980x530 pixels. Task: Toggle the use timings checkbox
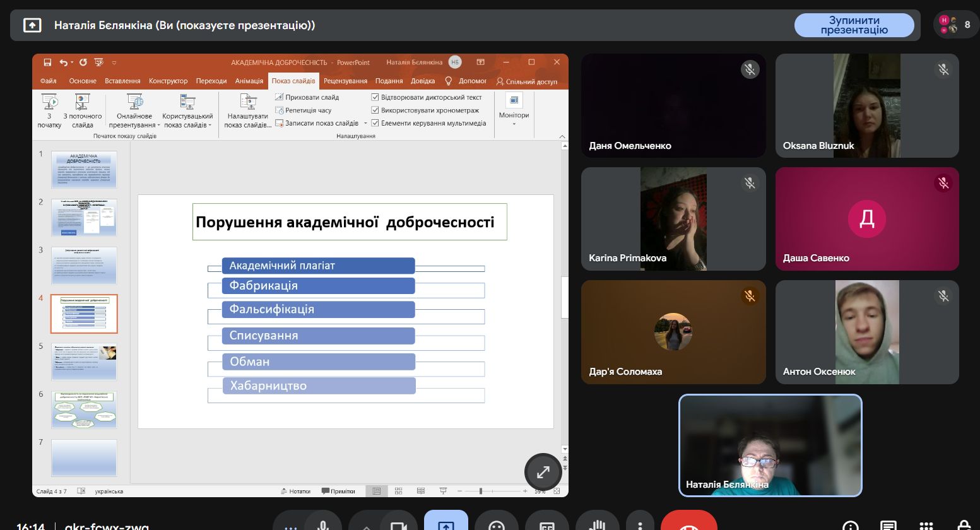375,110
